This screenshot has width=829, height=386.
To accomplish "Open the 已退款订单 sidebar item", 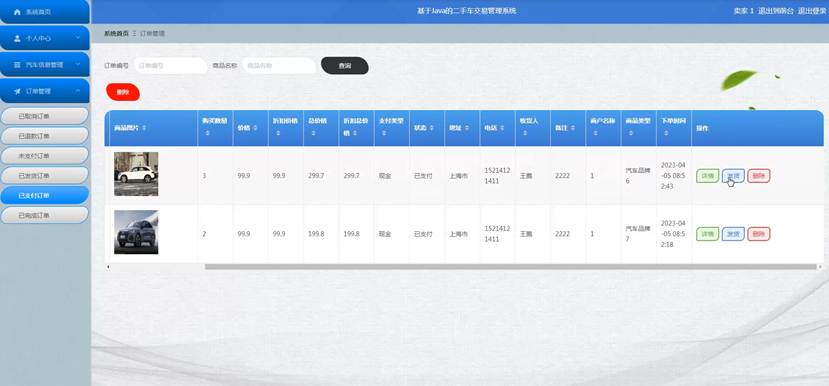I will (x=44, y=136).
